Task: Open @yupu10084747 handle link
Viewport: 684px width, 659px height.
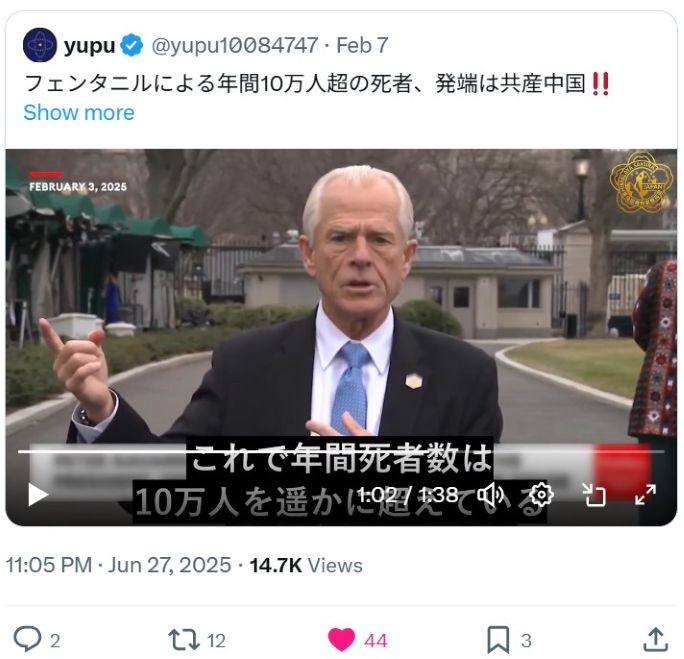Action: click(235, 45)
